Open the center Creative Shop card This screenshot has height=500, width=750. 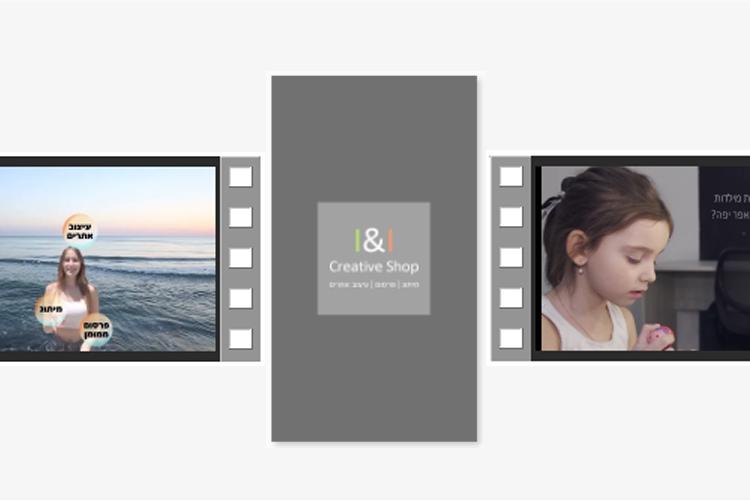point(374,258)
